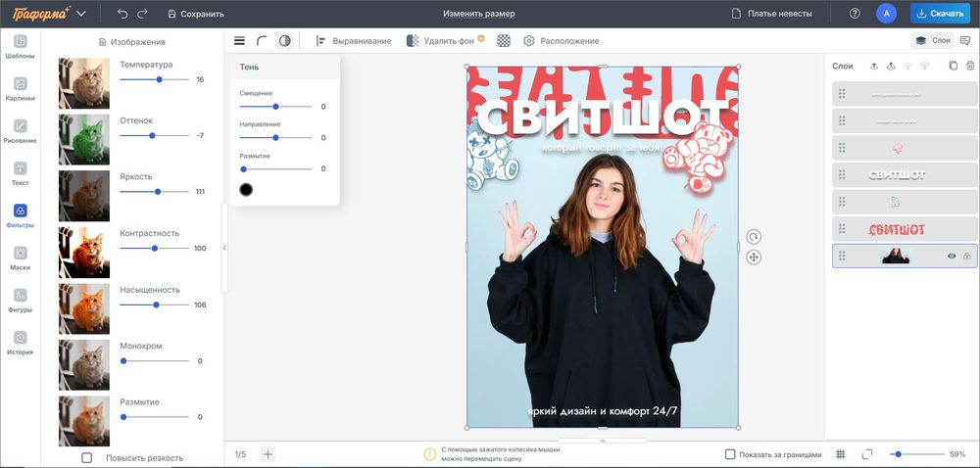Adjust the shadow Направление slider

[x=275, y=137]
